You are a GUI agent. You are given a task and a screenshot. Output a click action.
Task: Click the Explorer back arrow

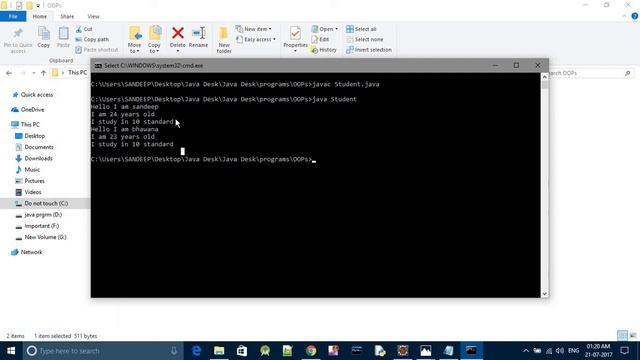point(9,73)
